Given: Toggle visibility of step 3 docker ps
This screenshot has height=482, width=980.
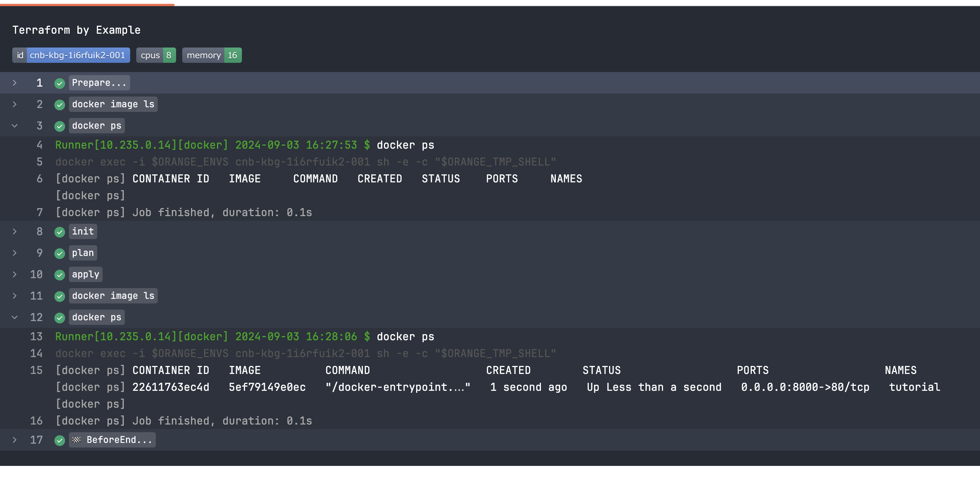Looking at the screenshot, I should click(x=15, y=125).
